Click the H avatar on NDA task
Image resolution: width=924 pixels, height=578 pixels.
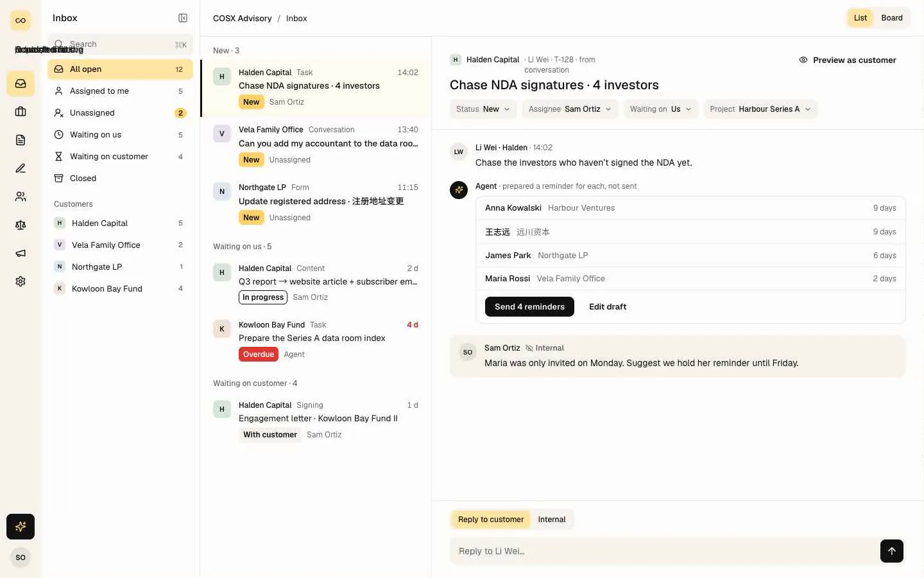tap(222, 77)
